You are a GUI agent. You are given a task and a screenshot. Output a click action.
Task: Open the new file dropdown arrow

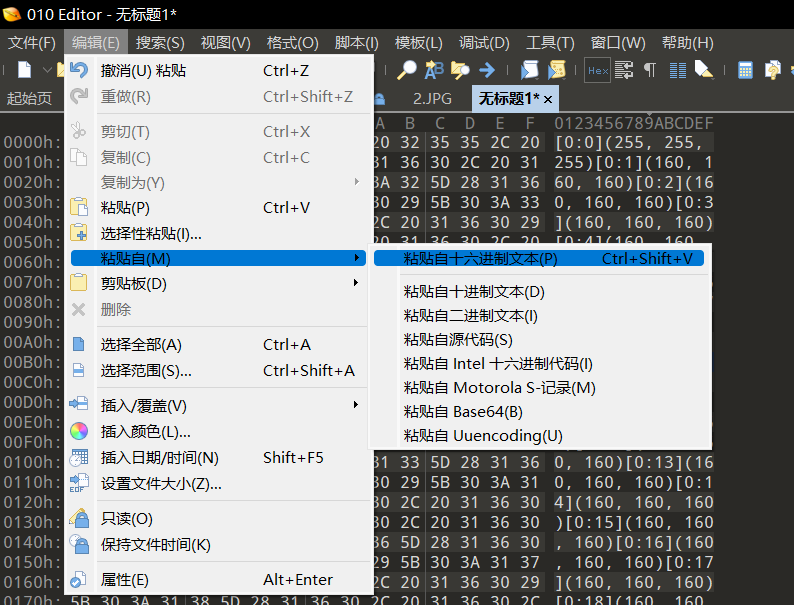pos(47,69)
